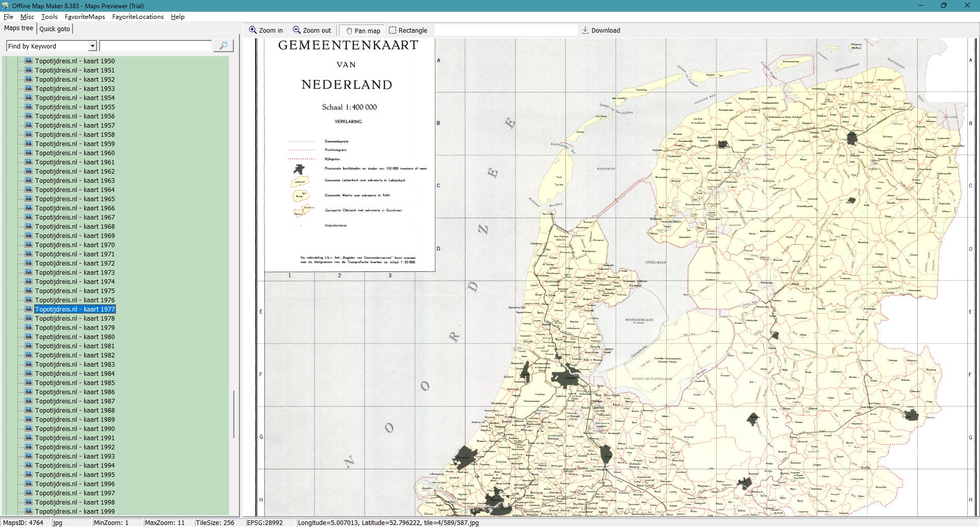Click the keyword search magnifier button
The width and height of the screenshot is (980, 527).
[223, 46]
